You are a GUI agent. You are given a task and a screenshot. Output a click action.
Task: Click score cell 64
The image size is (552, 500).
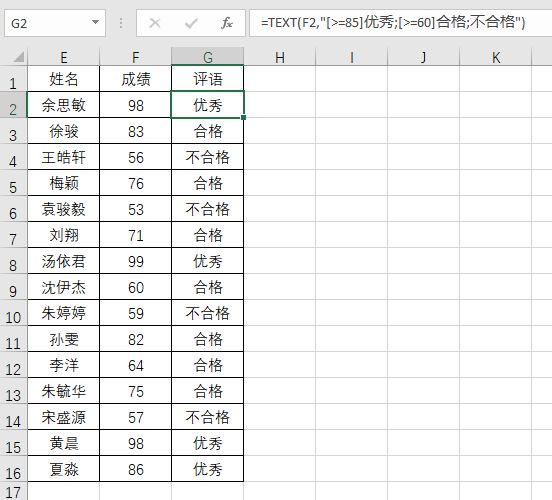[x=136, y=365]
